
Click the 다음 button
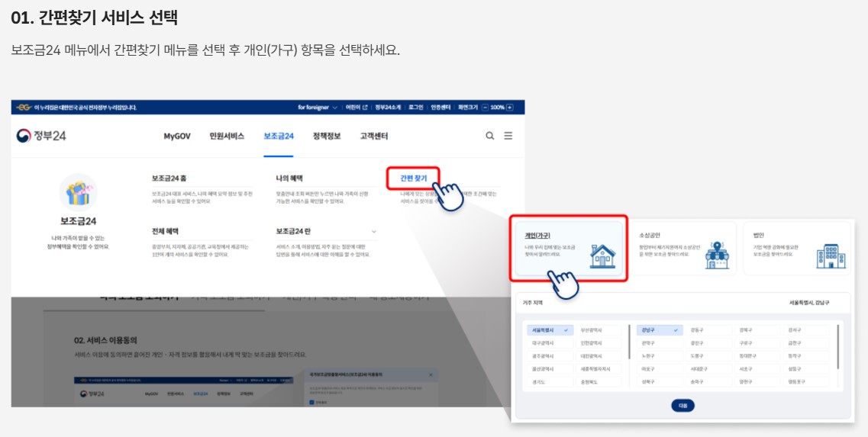point(682,406)
